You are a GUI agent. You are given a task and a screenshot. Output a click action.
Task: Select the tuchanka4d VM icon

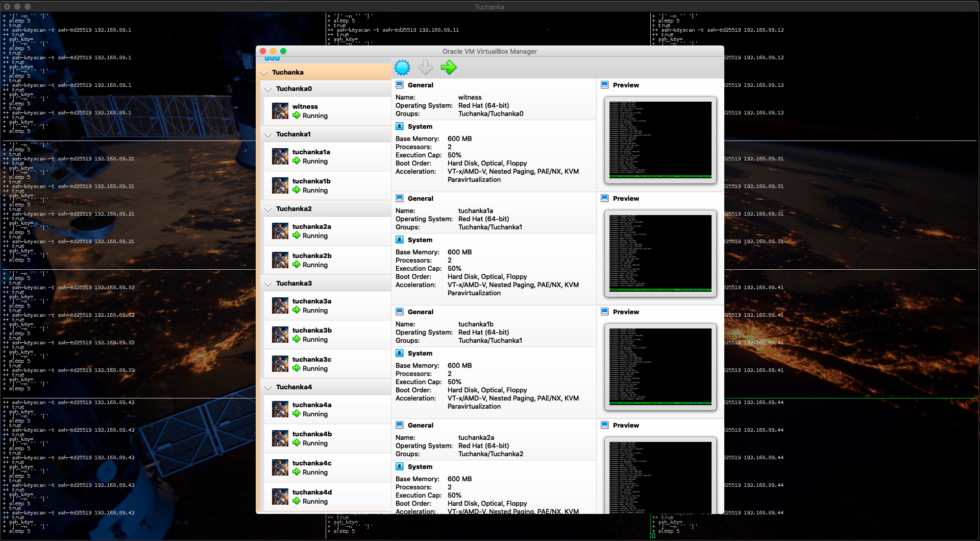(280, 497)
